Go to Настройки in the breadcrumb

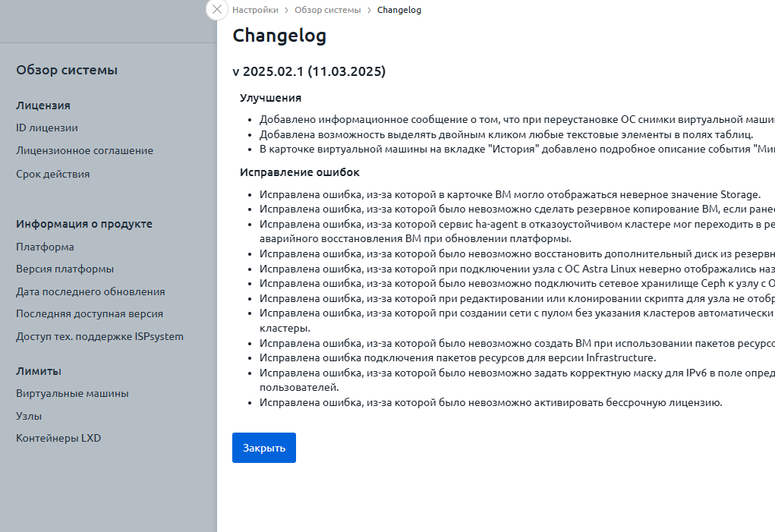255,10
